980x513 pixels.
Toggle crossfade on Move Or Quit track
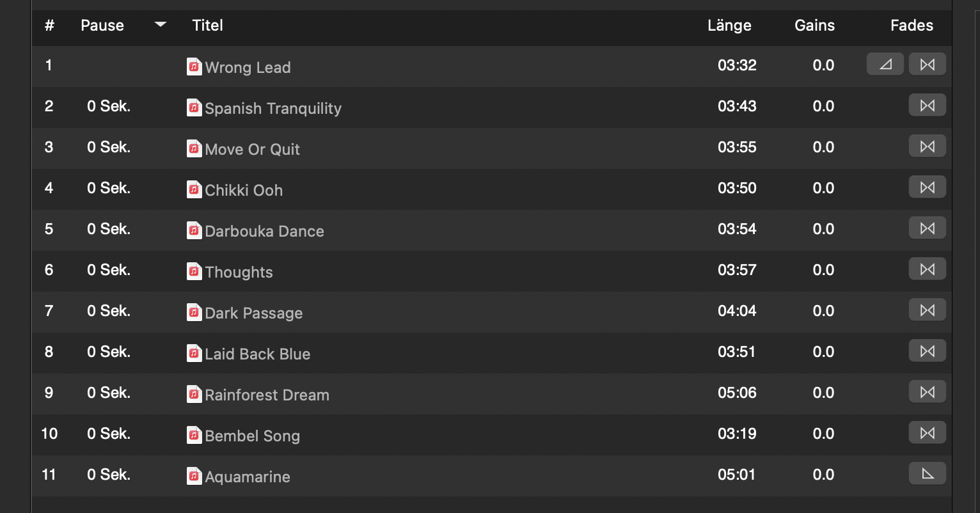point(927,146)
